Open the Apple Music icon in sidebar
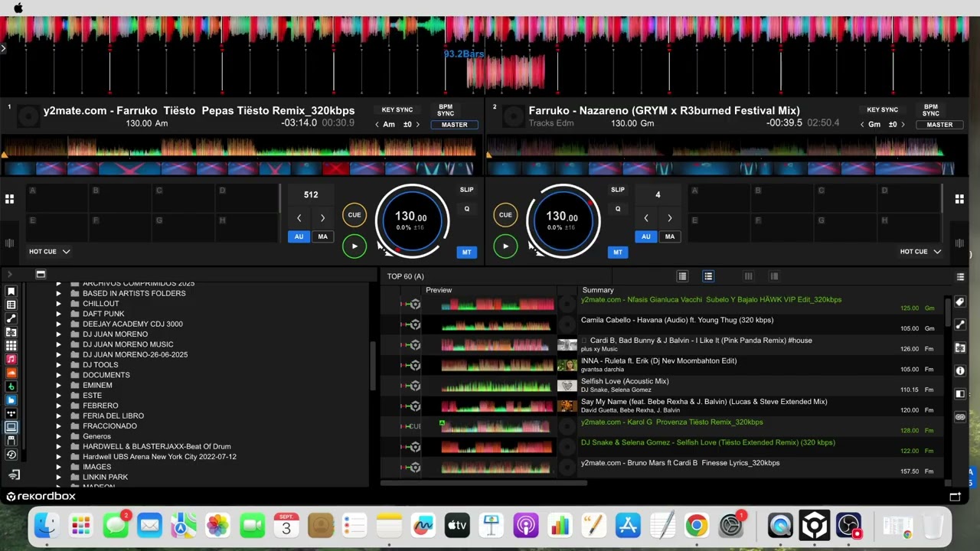 pos(11,359)
